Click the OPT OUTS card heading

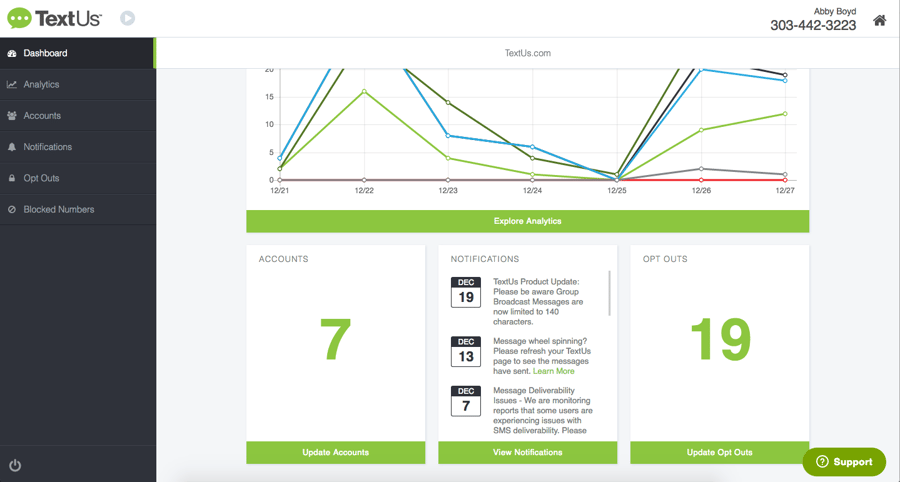(x=665, y=259)
